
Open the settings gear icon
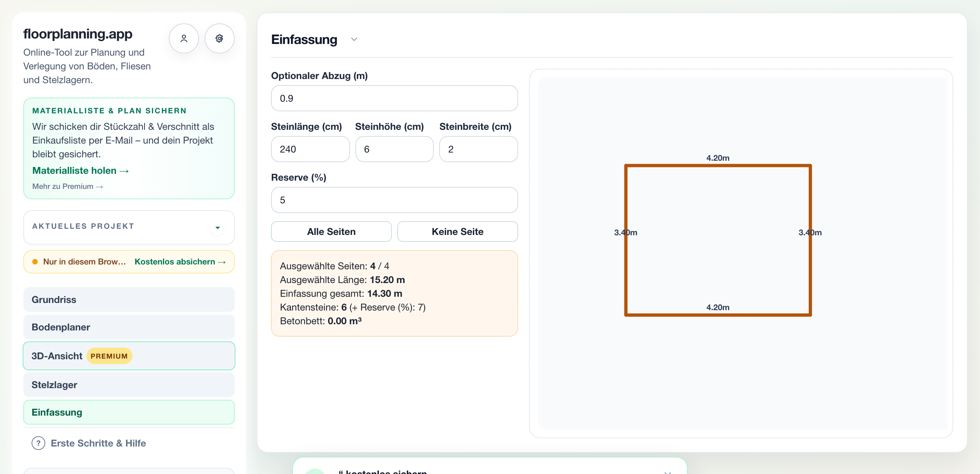(219, 38)
